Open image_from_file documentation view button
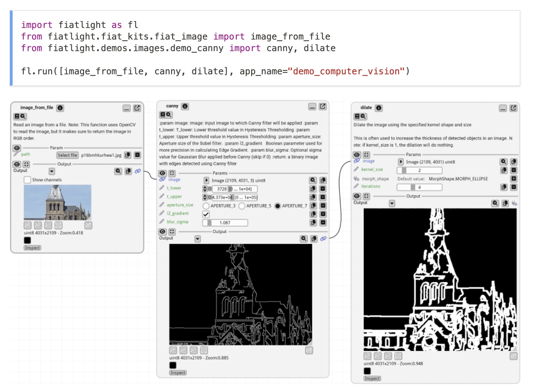 point(20,117)
